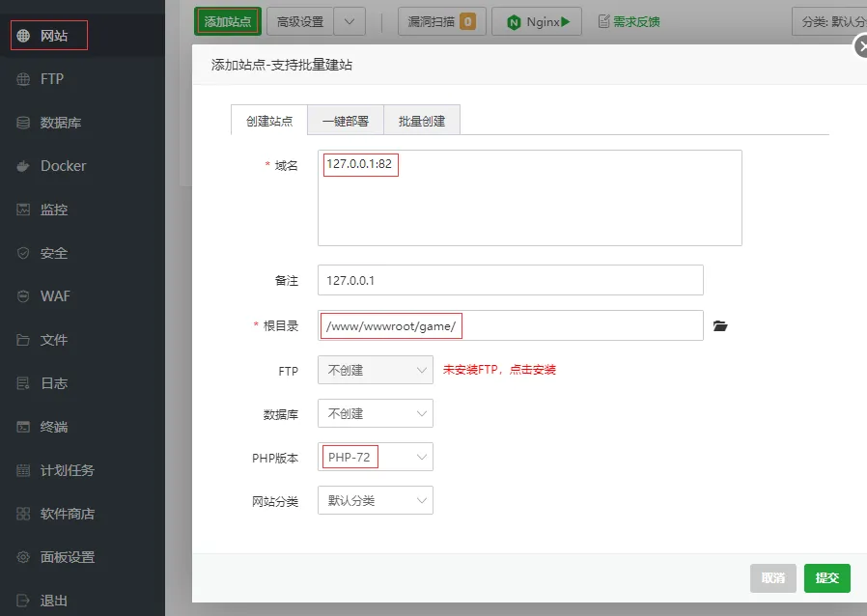
Task: Expand the 高级设置 dropdown arrow
Action: [351, 20]
